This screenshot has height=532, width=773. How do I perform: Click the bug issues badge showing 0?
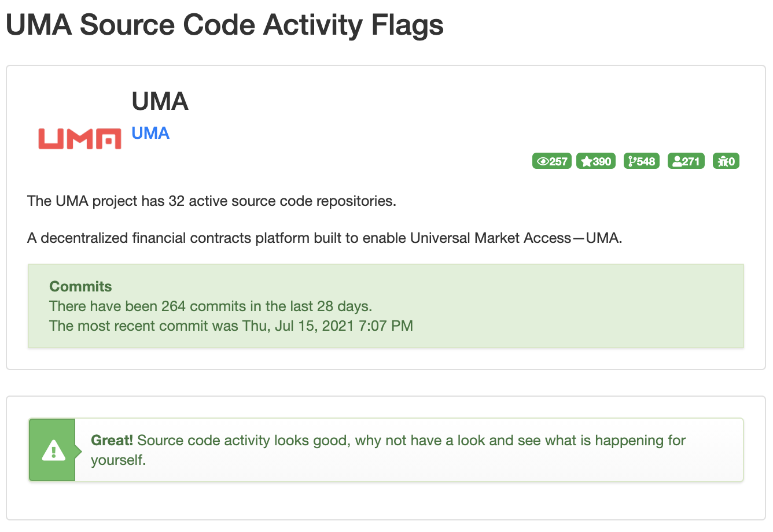(x=726, y=161)
